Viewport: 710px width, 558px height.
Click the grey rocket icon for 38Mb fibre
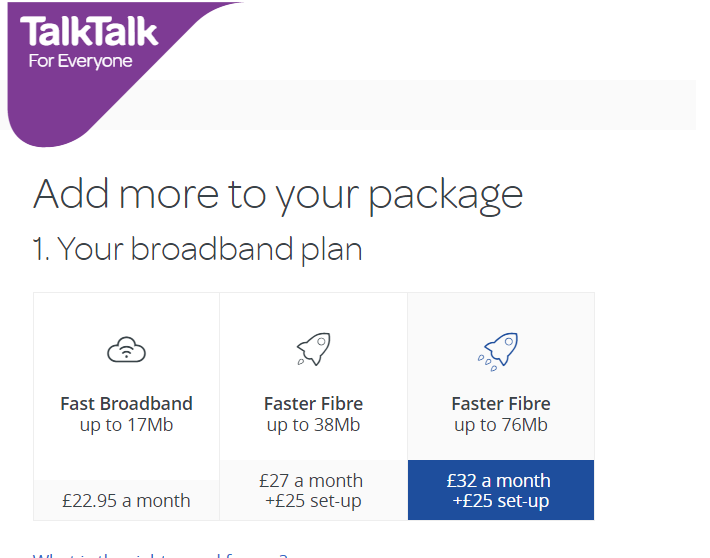[x=313, y=349]
